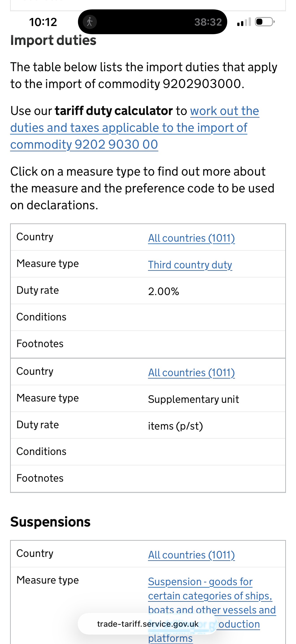The width and height of the screenshot is (296, 644).
Task: Click the Supplementary unit measure type text
Action: pos(194,399)
